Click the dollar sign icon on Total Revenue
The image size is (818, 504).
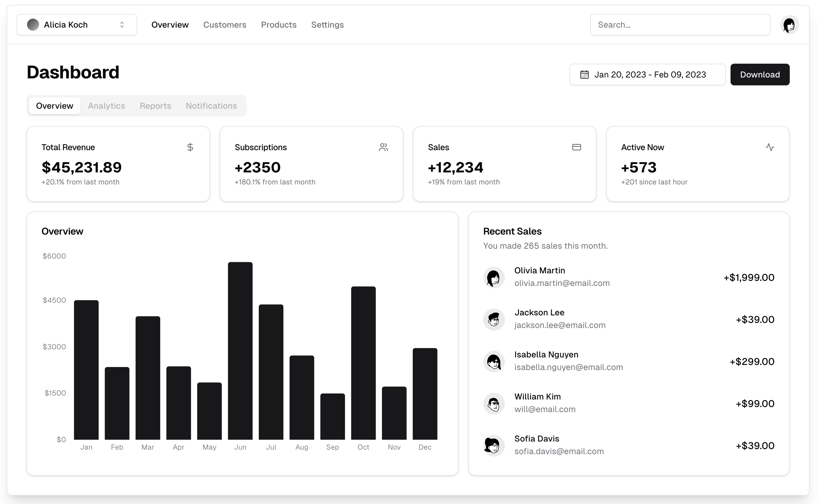tap(190, 147)
